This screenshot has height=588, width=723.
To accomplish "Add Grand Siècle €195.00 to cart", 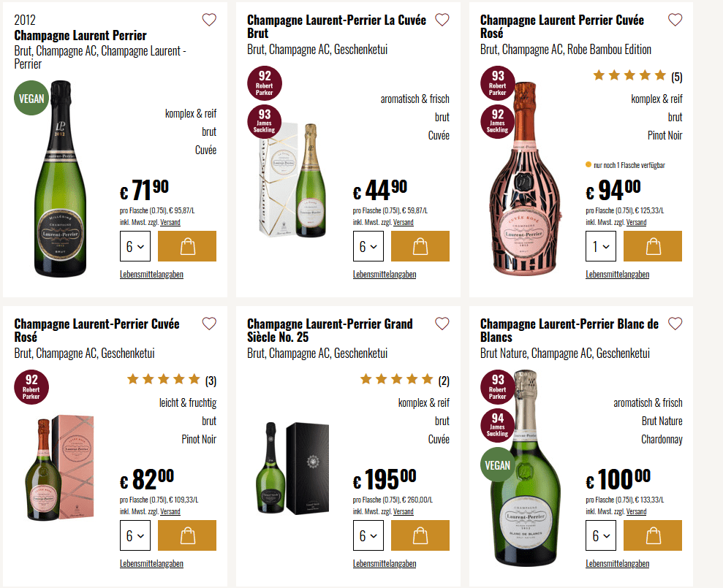I will coord(420,535).
